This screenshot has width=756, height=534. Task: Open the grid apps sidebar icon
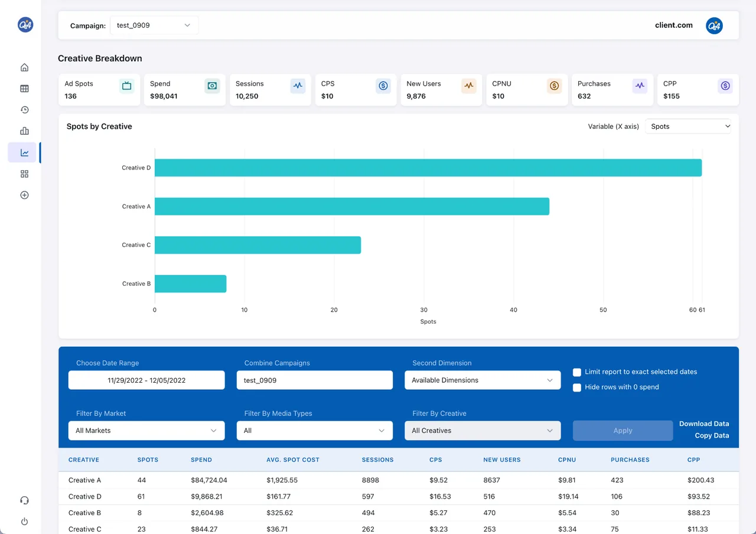point(24,174)
